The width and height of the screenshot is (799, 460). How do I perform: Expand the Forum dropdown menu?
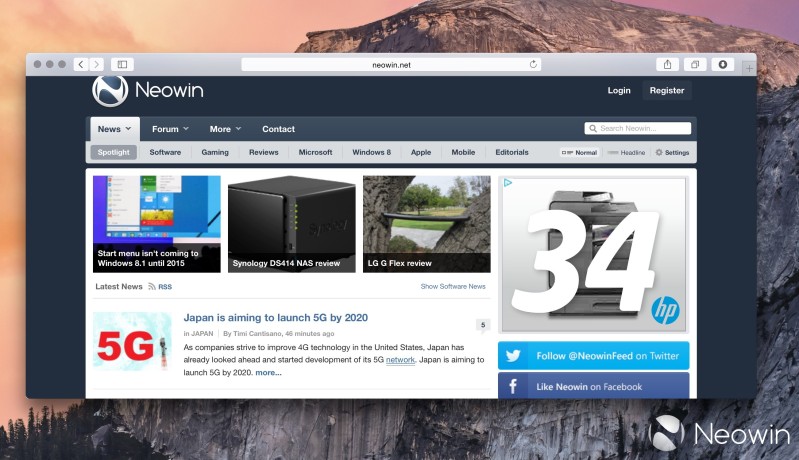(170, 129)
